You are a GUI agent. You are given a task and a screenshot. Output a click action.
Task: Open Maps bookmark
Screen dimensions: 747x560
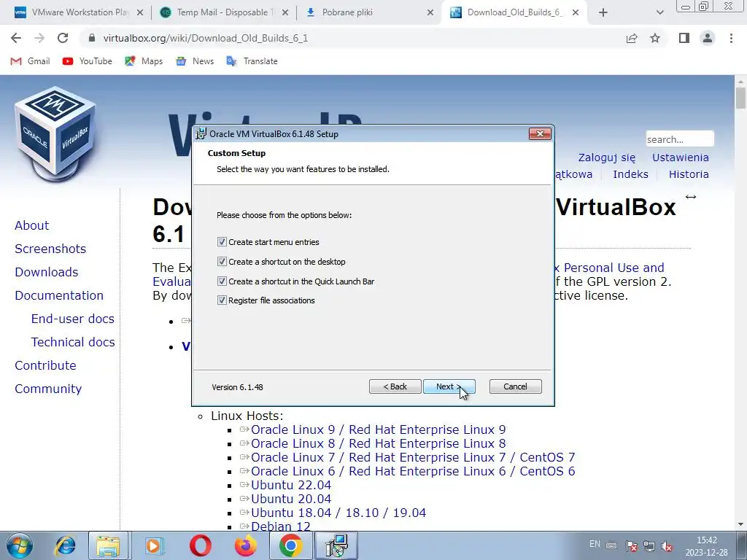[x=144, y=61]
